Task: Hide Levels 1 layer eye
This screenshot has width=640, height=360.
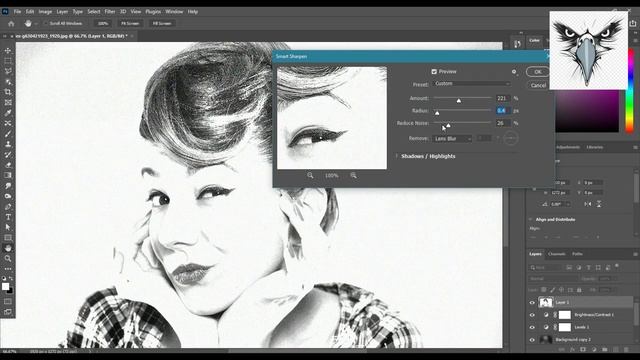Action: (x=532, y=327)
